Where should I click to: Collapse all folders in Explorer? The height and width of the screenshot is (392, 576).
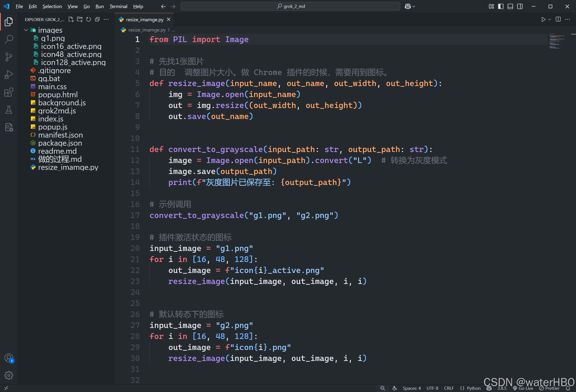97,20
